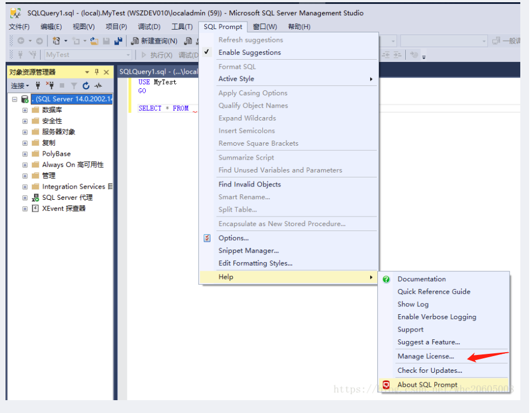
Task: Pin the Object Explorer panel
Action: coord(96,72)
